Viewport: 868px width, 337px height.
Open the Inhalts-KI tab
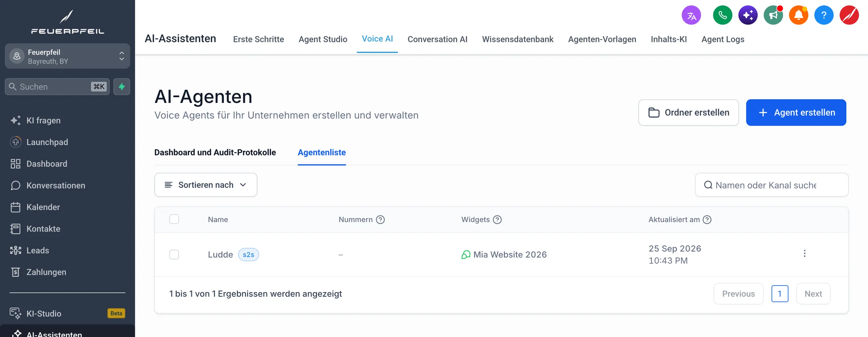(669, 39)
